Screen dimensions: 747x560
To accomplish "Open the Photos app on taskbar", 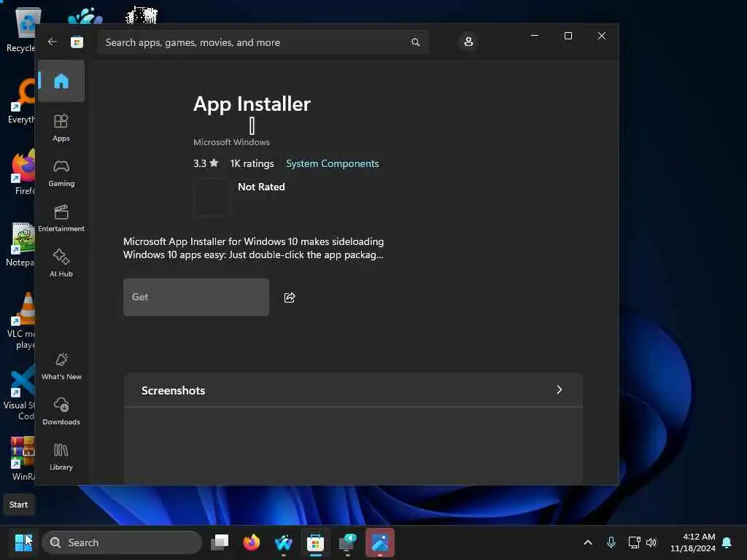I will 379,542.
